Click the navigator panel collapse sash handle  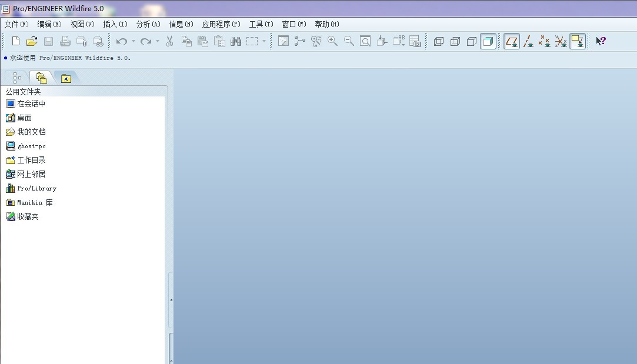click(x=171, y=300)
